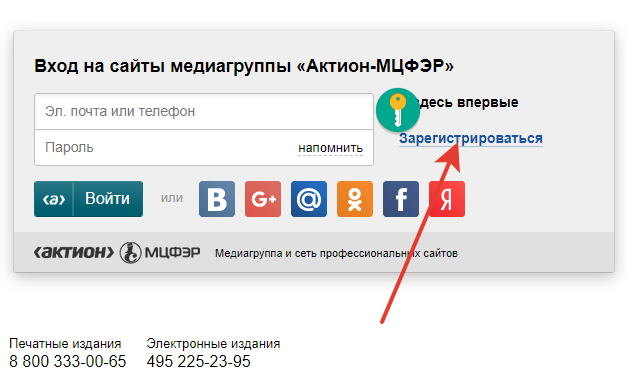
Task: Click the МЦФЭР round emblem logo
Action: [131, 253]
